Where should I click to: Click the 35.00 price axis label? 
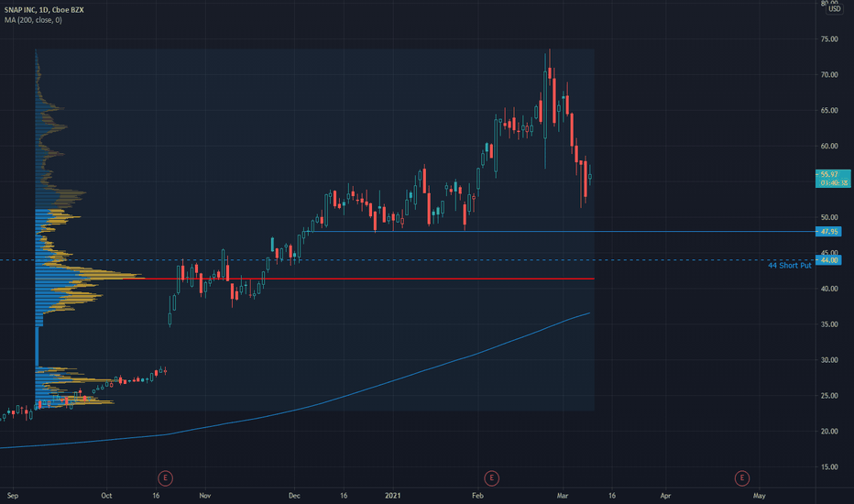click(829, 324)
